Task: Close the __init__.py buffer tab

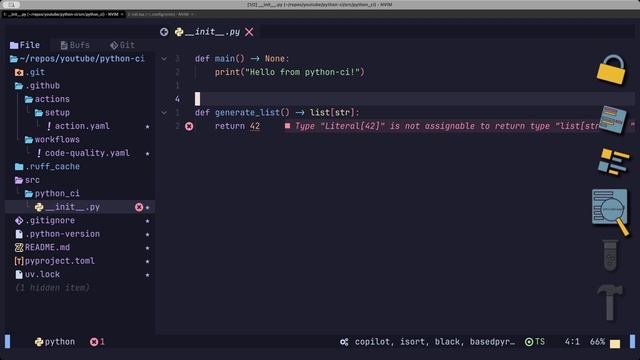Action: click(x=249, y=32)
